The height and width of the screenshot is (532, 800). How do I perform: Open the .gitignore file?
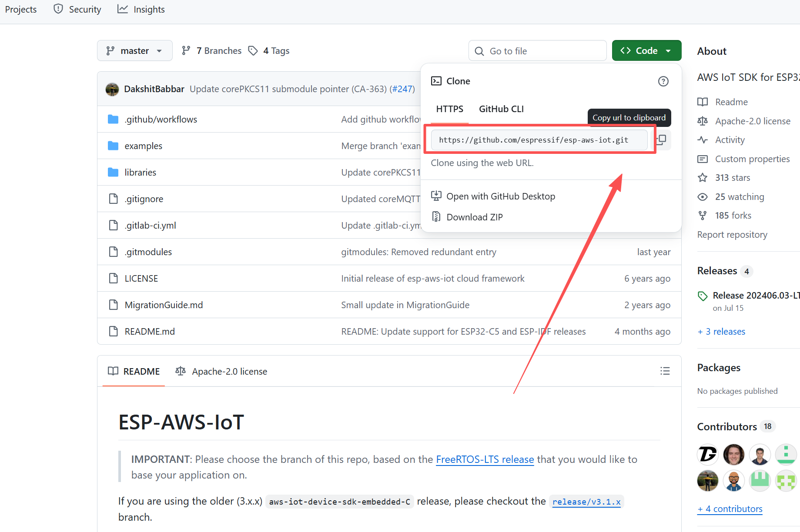point(144,199)
